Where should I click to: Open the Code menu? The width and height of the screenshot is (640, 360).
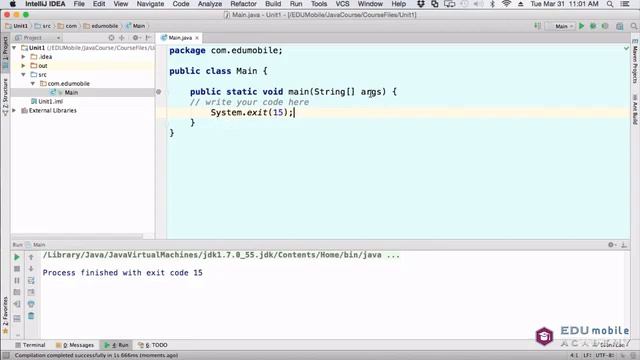click(180, 4)
